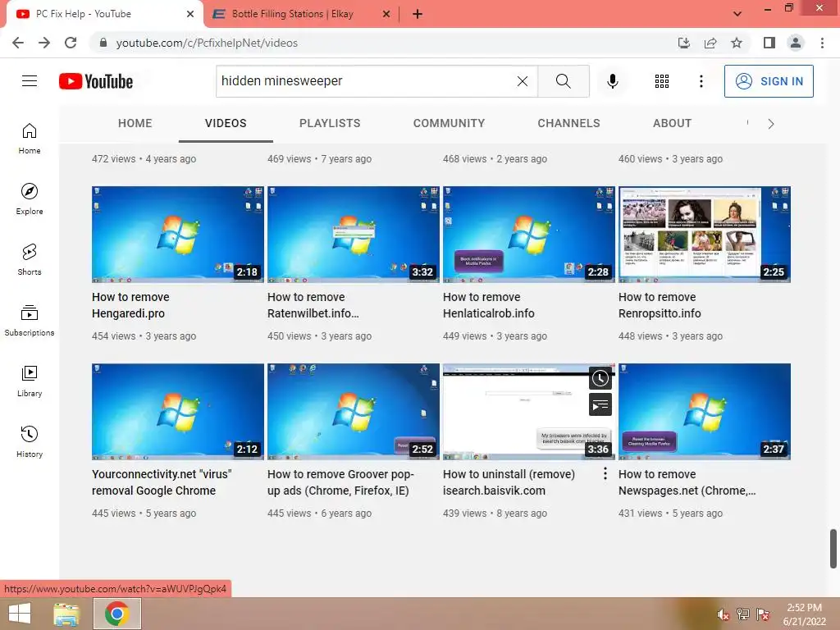This screenshot has width=840, height=630.
Task: Open action menu for isearch.baisvik.com video
Action: (x=605, y=473)
